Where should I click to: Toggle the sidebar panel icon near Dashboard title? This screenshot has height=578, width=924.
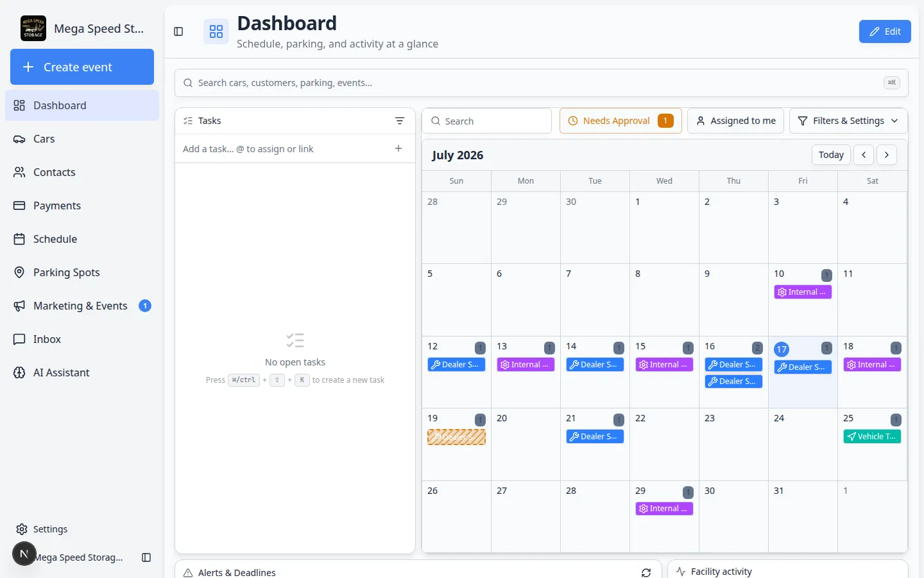tap(178, 31)
